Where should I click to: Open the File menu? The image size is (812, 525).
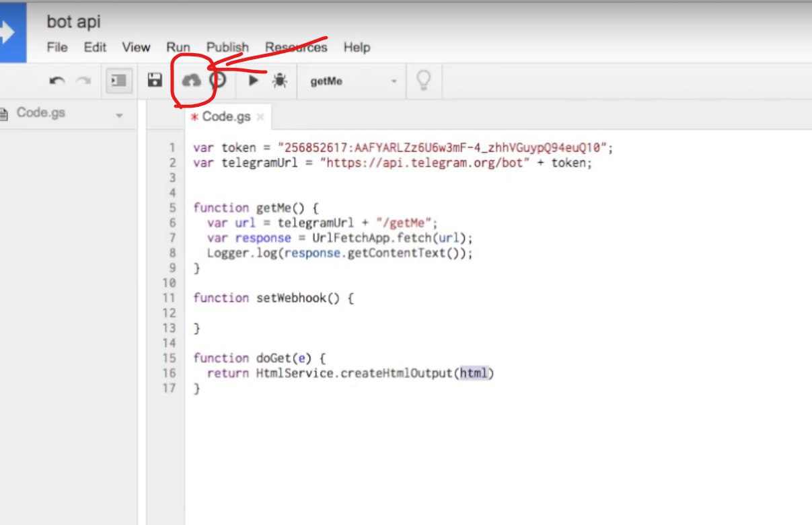[57, 47]
